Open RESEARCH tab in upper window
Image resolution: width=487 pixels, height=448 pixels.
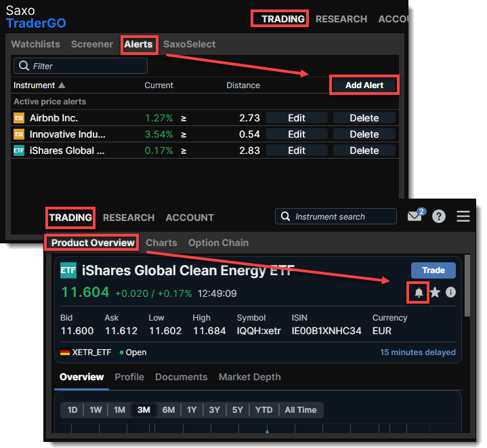341,19
